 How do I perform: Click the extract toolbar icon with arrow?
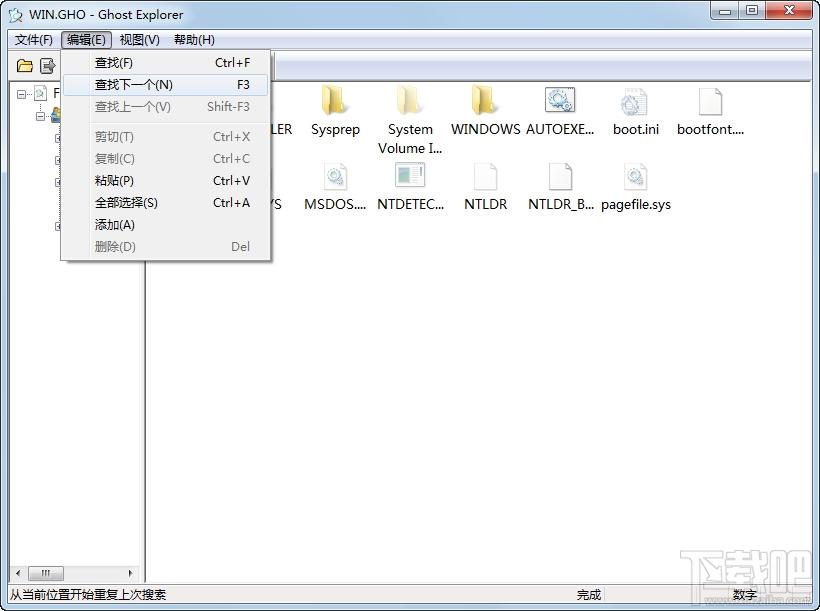tap(48, 65)
